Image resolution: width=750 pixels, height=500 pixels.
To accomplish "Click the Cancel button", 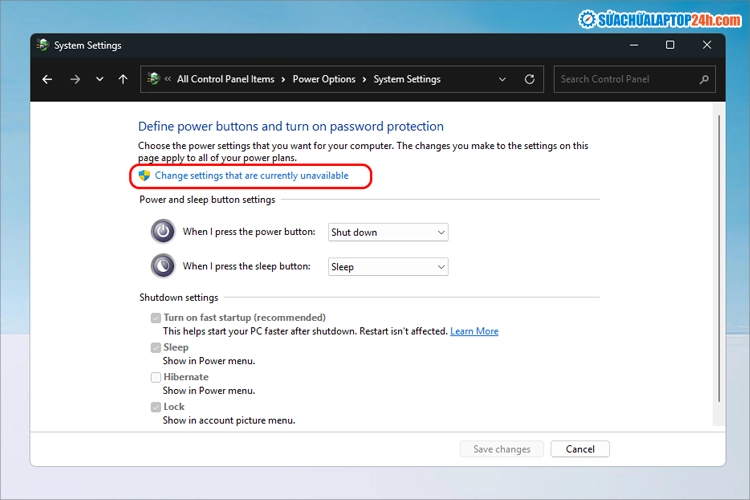I will 580,449.
